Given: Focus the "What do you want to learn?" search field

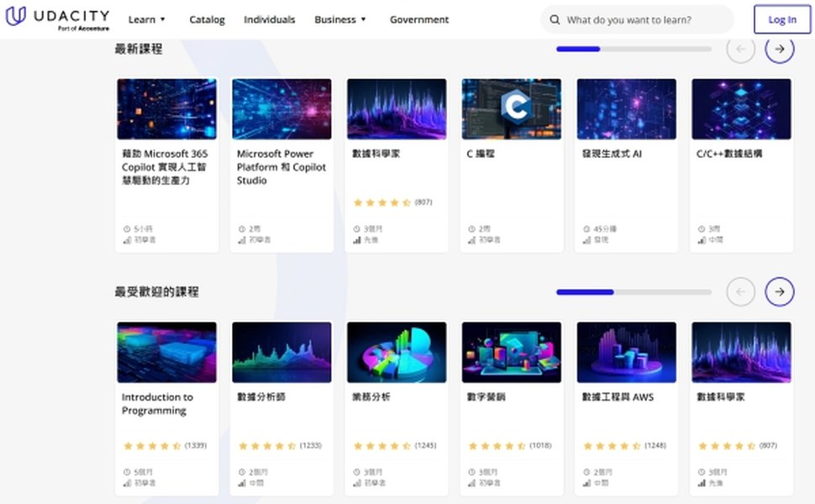Looking at the screenshot, I should pyautogui.click(x=637, y=20).
